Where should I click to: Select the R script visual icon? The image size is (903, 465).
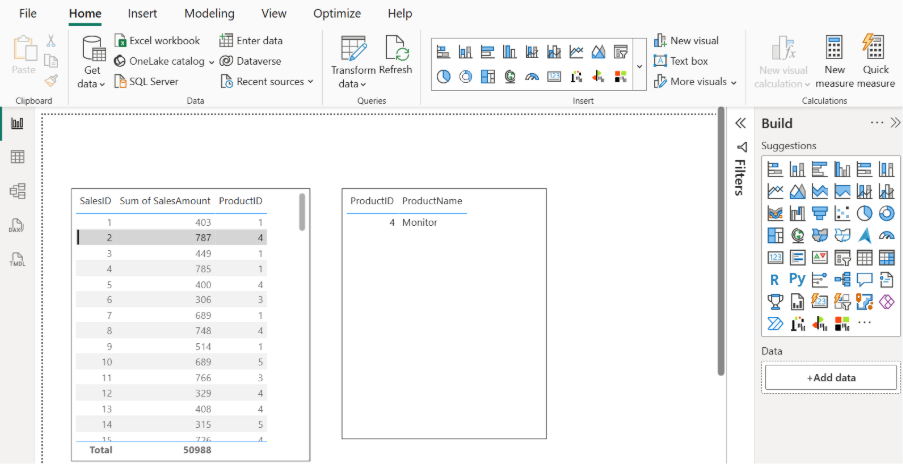click(775, 279)
